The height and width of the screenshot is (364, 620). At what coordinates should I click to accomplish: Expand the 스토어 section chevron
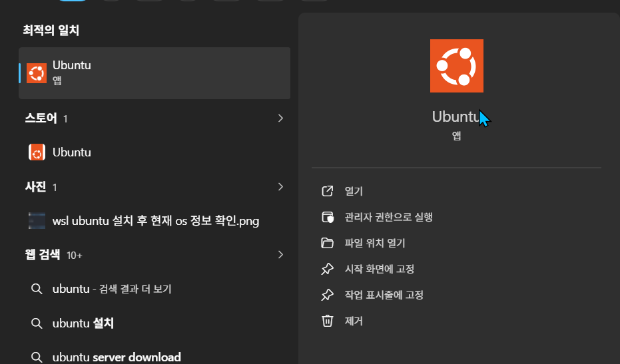coord(280,118)
